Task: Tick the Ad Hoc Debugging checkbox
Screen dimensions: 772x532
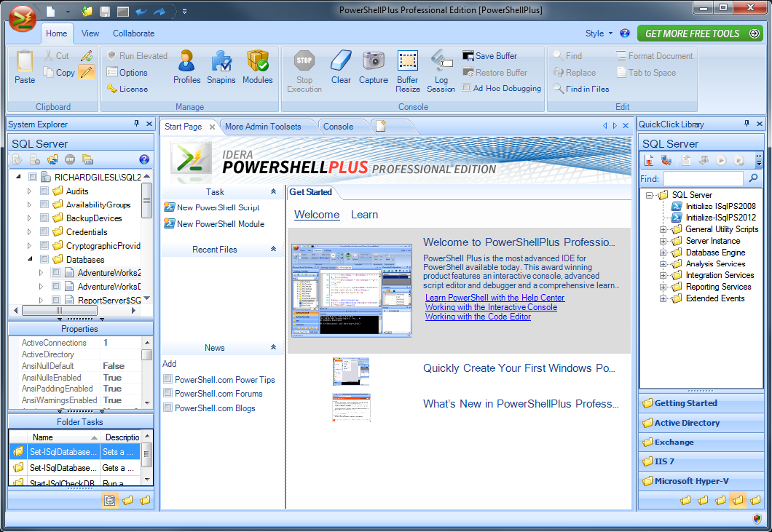Action: click(x=466, y=87)
